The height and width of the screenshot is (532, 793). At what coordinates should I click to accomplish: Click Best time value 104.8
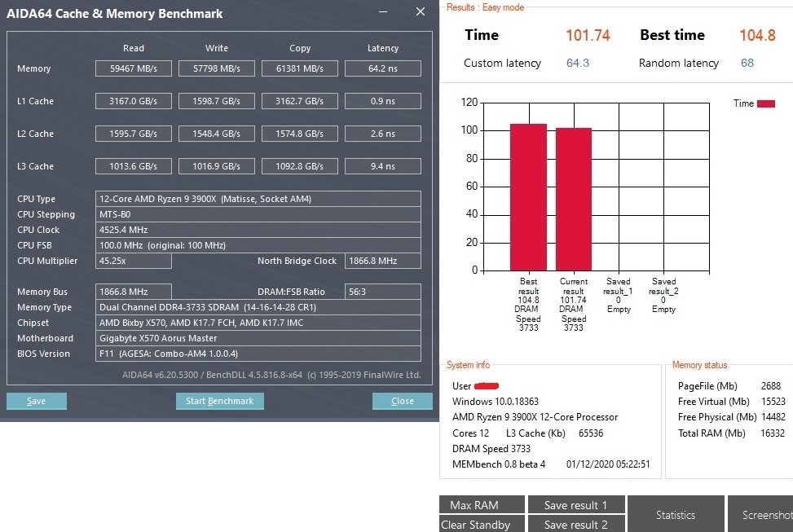[757, 35]
